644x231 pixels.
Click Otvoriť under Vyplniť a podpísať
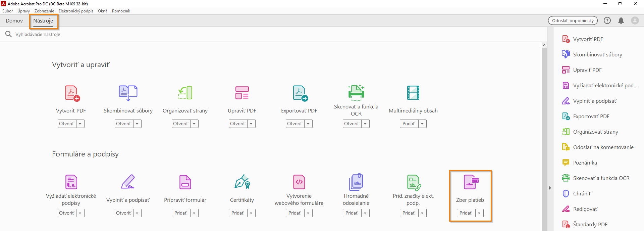tap(124, 213)
